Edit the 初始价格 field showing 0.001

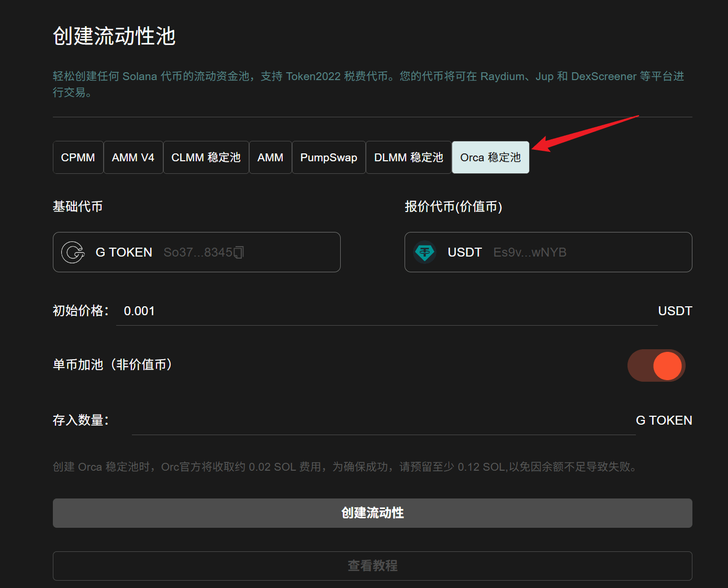(x=386, y=311)
